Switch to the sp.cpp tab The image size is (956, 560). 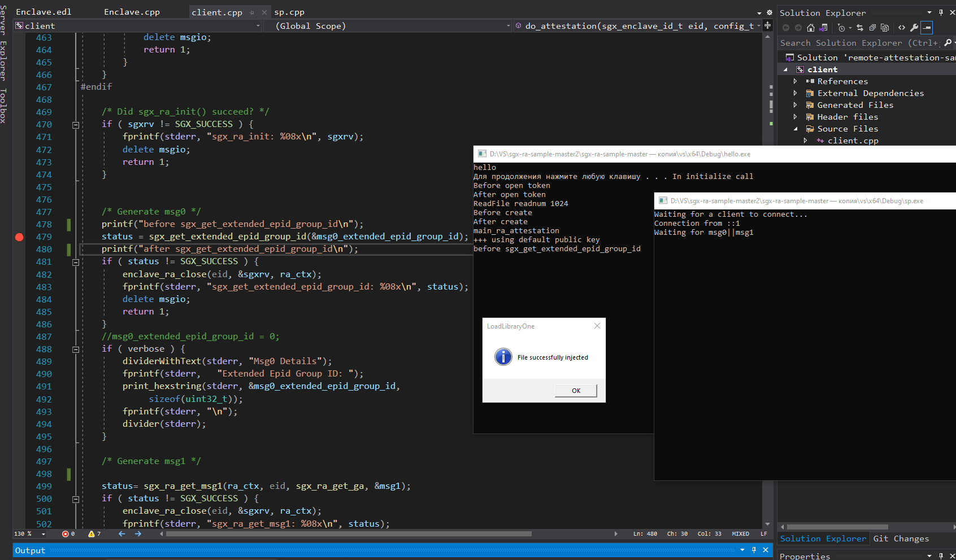[289, 11]
